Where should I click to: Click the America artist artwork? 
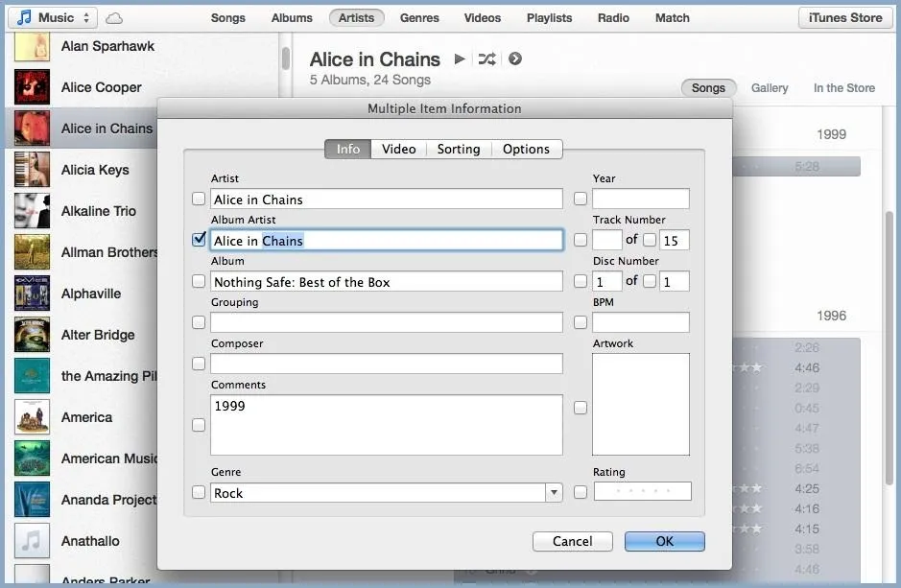(33, 417)
